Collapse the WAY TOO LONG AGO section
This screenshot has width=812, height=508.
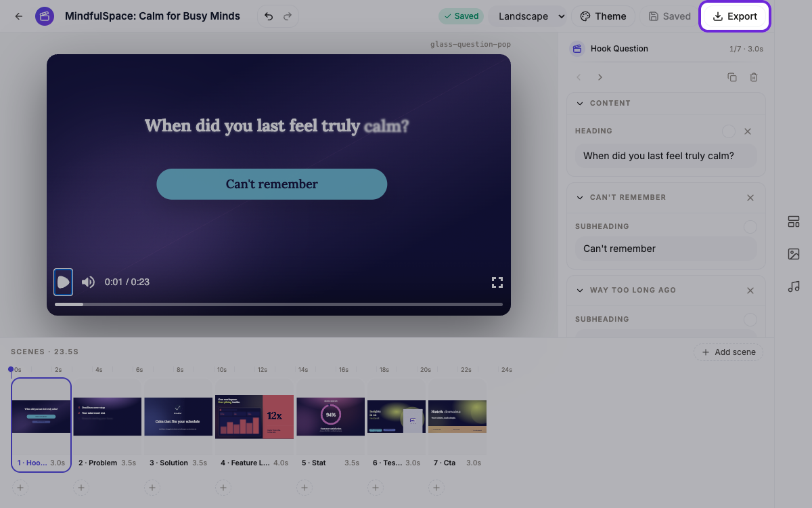click(x=580, y=290)
